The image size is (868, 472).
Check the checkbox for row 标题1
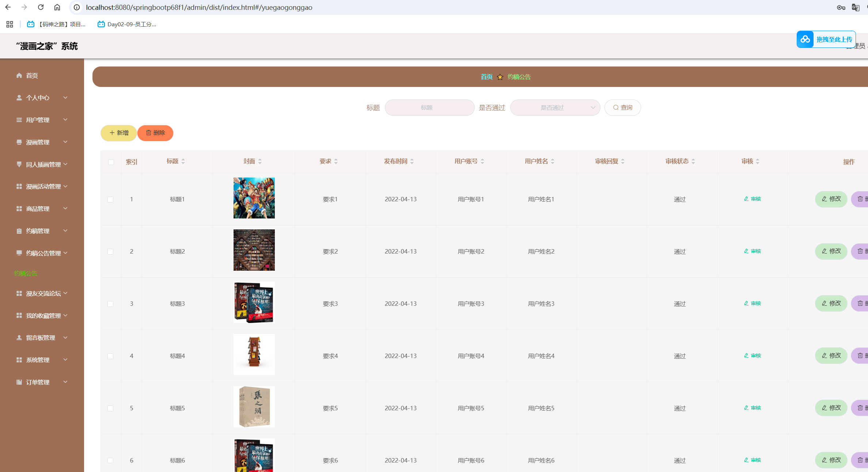click(110, 199)
